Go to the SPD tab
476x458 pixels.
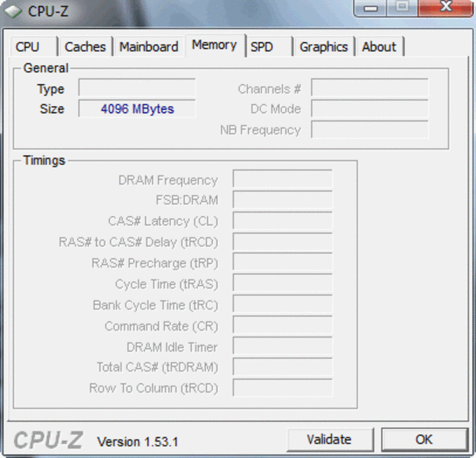pyautogui.click(x=269, y=47)
